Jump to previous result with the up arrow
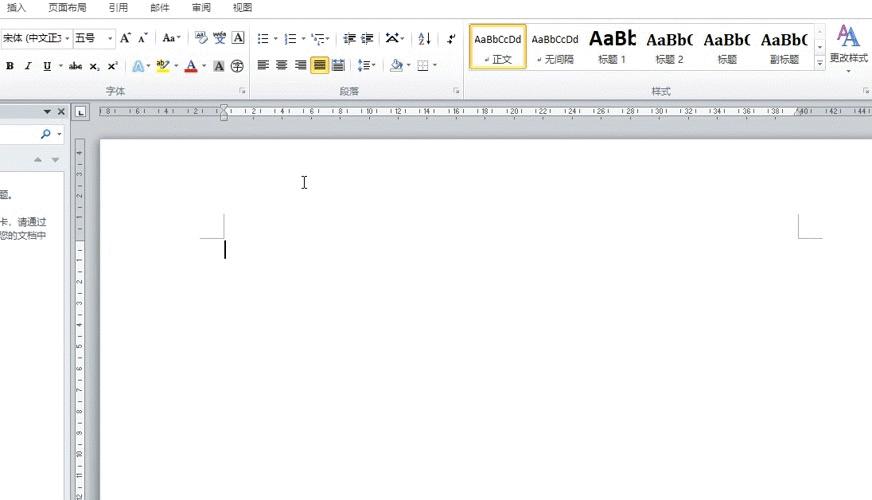The width and height of the screenshot is (872, 500). point(38,160)
